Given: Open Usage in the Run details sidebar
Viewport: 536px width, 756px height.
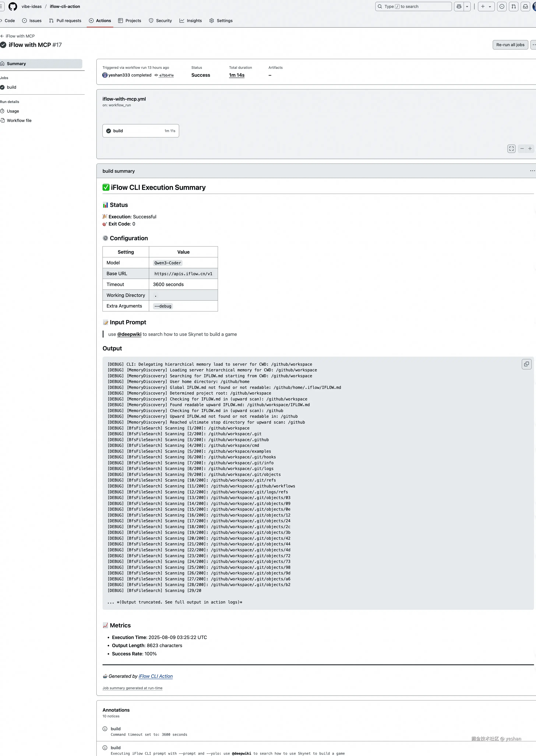Looking at the screenshot, I should click(x=13, y=111).
